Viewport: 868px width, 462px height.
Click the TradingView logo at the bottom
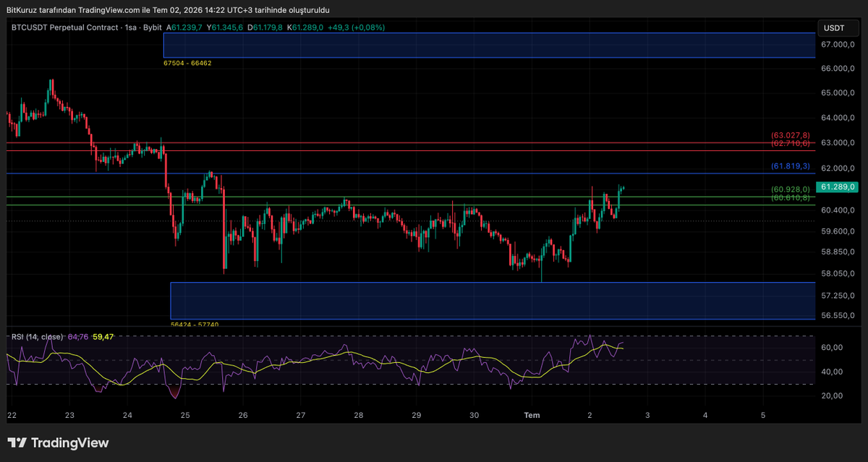[x=58, y=443]
